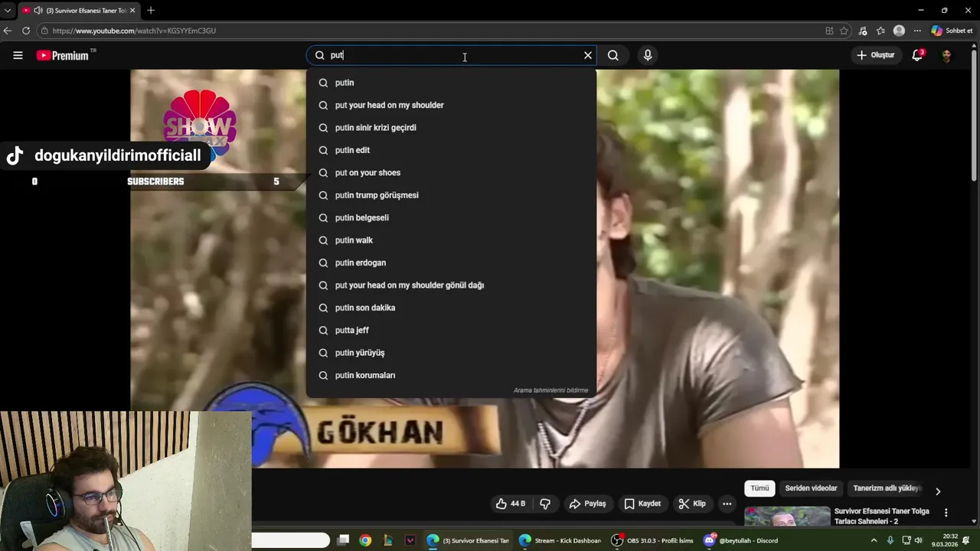
Task: Open YouTube notifications bell
Action: click(x=917, y=55)
